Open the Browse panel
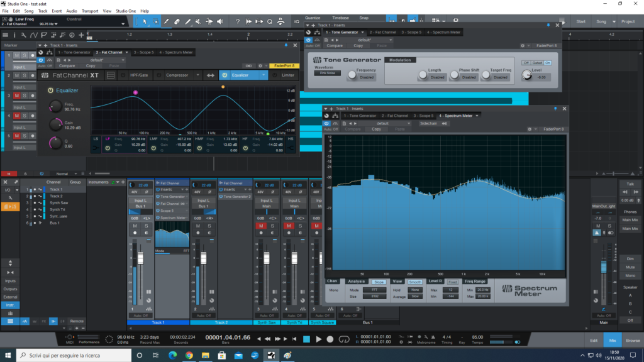This screenshot has height=362, width=644. coord(633,340)
